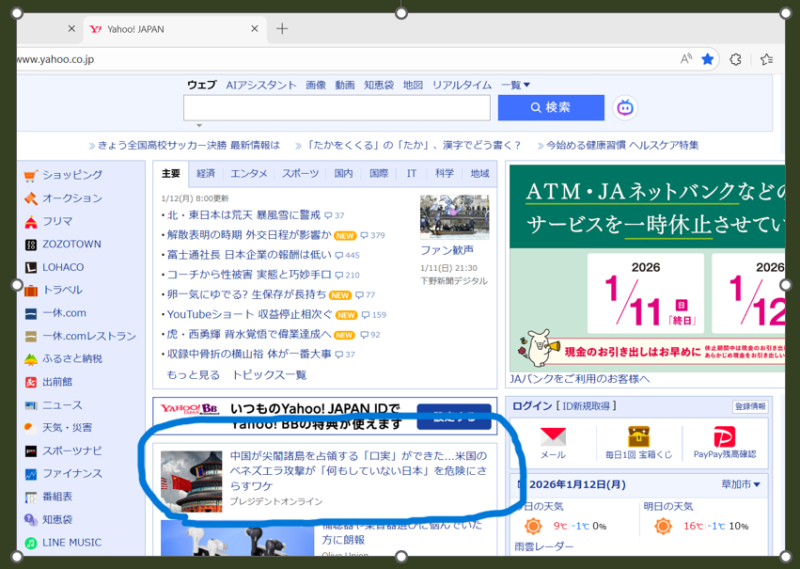Open a new browser tab
Screen dimensions: 800x569
click(x=282, y=28)
